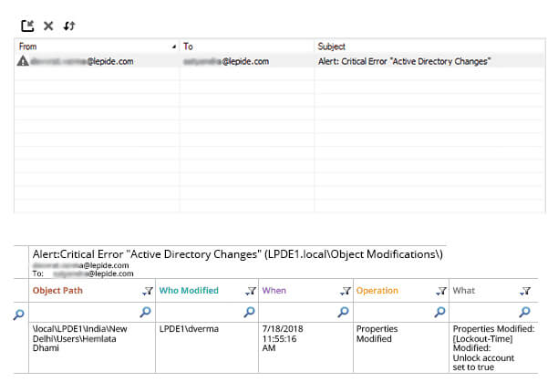
Task: Open the Who Modified column filter
Action: click(x=251, y=291)
